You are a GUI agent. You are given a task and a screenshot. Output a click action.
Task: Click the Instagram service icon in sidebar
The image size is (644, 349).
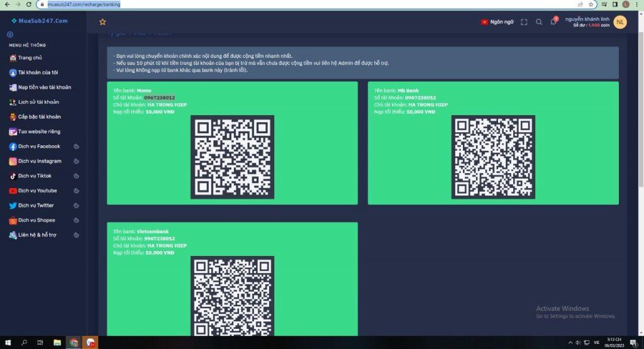[13, 162]
